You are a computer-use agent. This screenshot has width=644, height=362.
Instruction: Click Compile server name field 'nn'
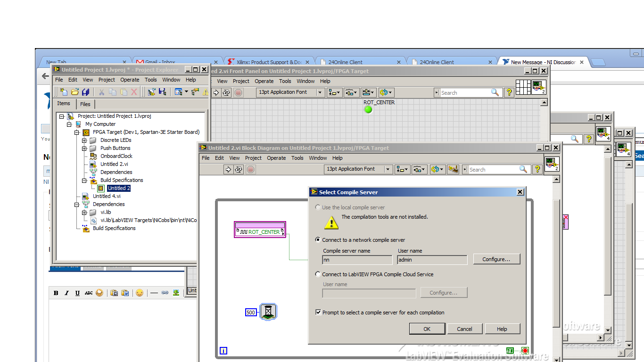(x=357, y=260)
